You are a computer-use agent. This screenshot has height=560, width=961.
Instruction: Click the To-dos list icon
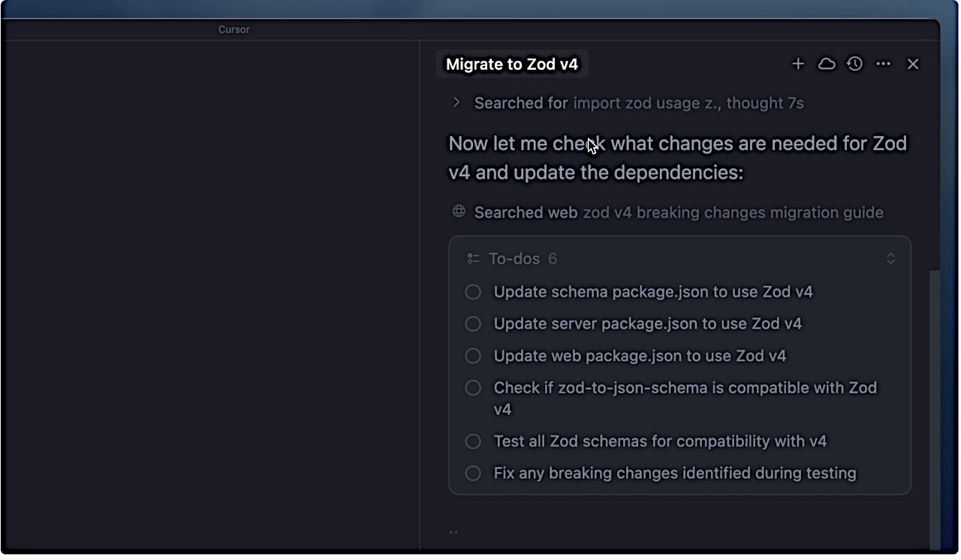pyautogui.click(x=473, y=259)
